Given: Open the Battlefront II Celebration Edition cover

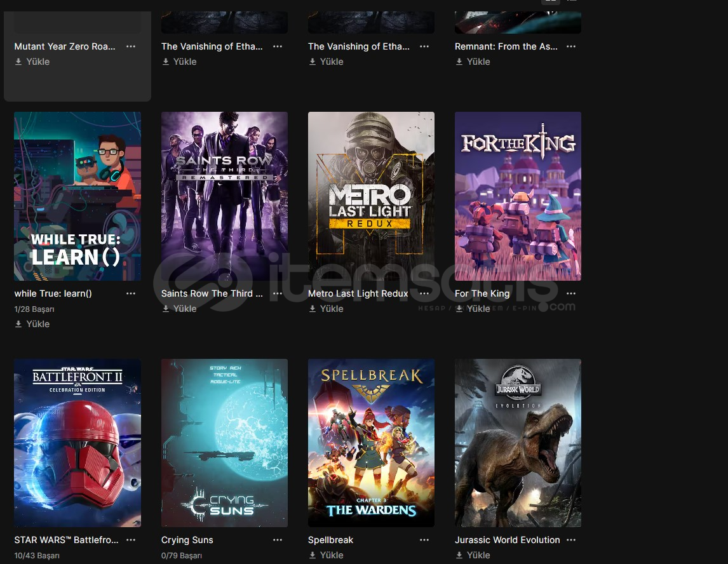Looking at the screenshot, I should click(78, 443).
